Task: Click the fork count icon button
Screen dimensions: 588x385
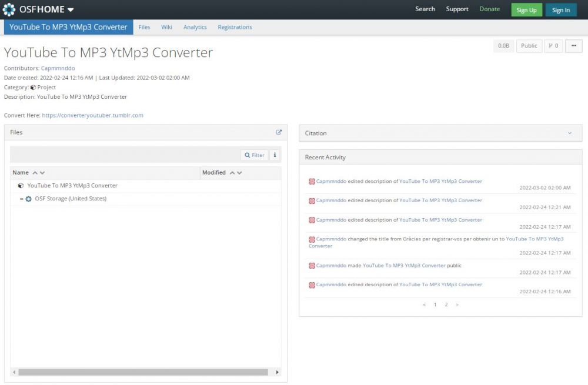Action: click(553, 46)
